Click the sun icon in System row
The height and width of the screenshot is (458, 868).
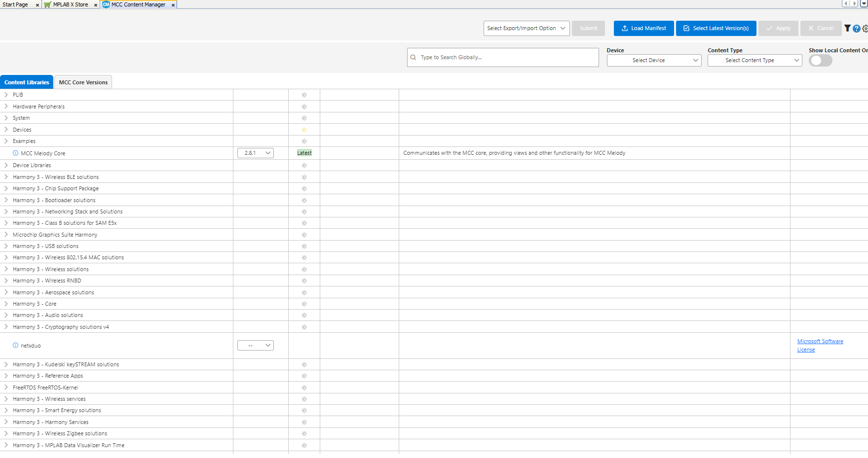[304, 118]
